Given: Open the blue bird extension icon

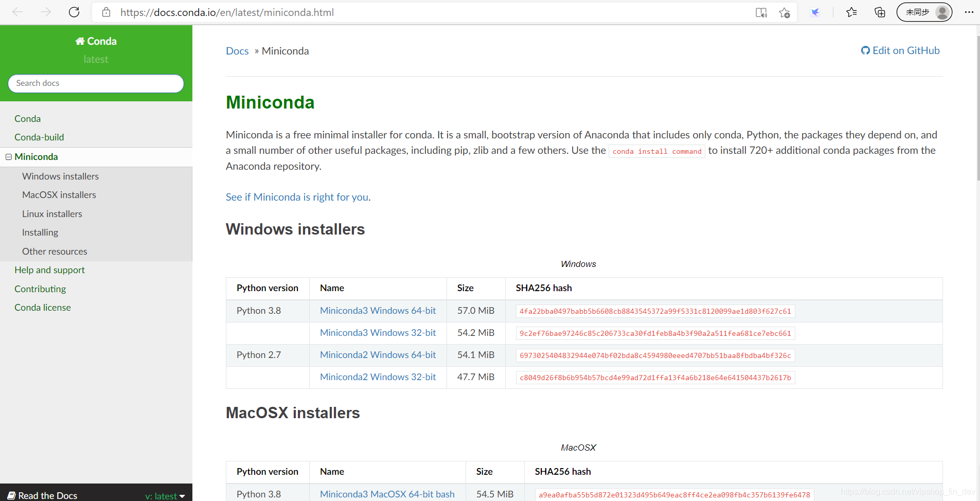Looking at the screenshot, I should [x=815, y=12].
